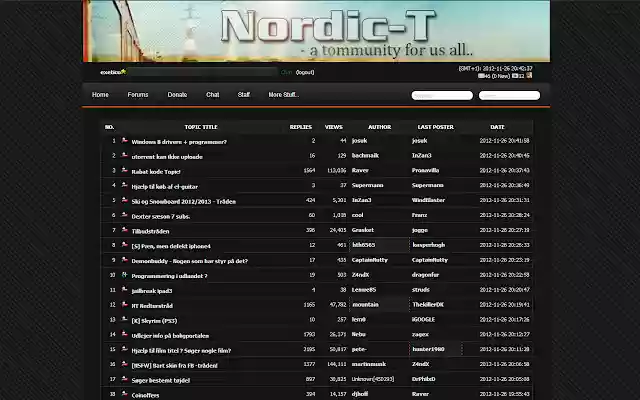Click username link next to star icon

click(x=110, y=72)
